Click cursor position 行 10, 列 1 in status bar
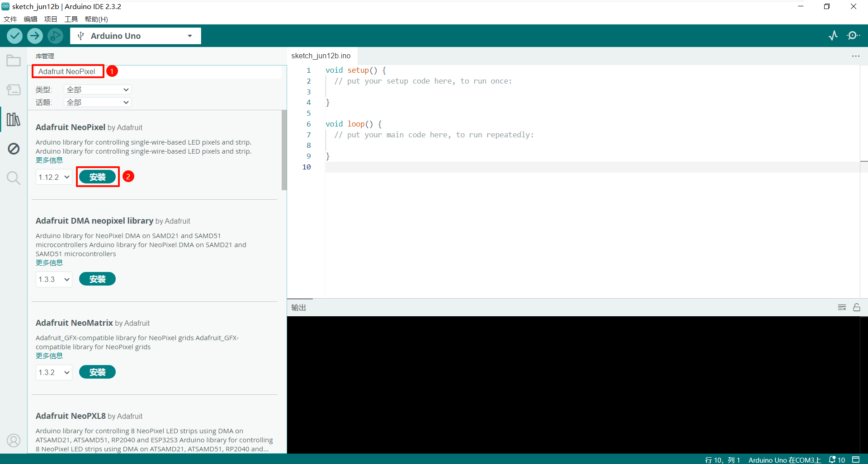868x464 pixels. (x=722, y=460)
